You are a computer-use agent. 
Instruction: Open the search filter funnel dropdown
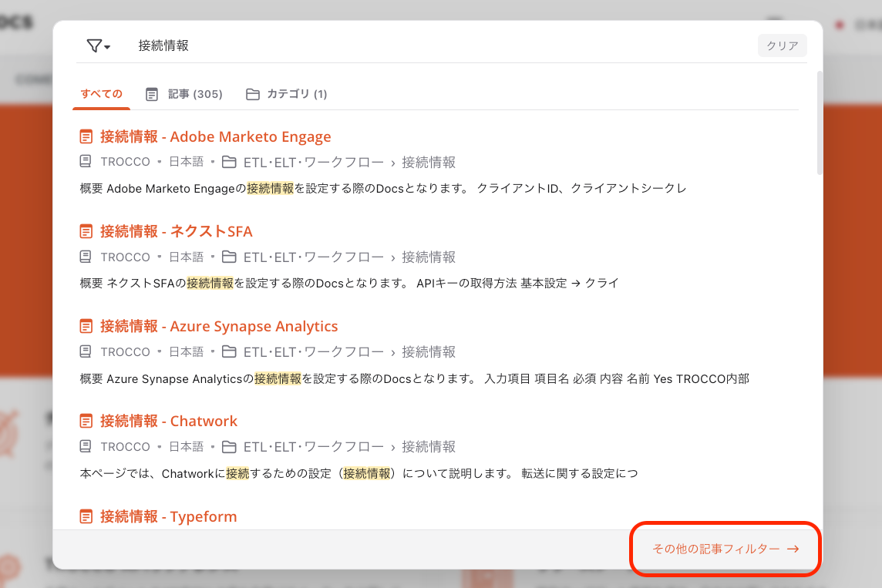coord(98,46)
